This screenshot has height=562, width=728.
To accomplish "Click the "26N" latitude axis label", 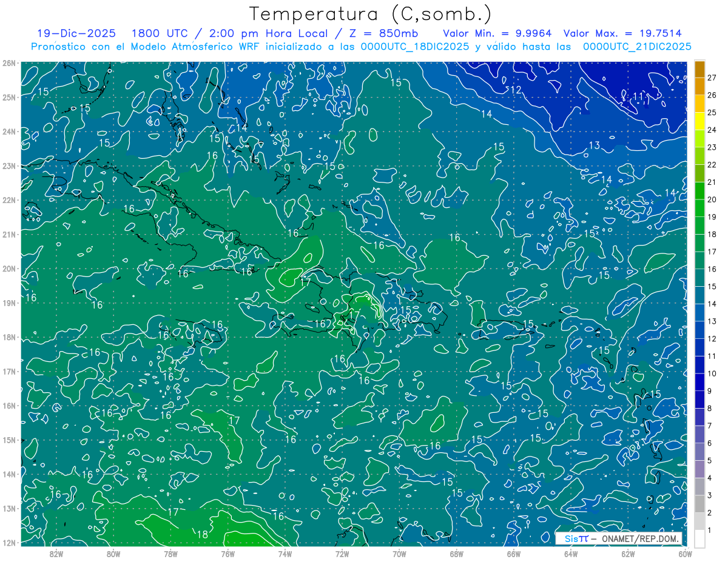I will pyautogui.click(x=8, y=62).
